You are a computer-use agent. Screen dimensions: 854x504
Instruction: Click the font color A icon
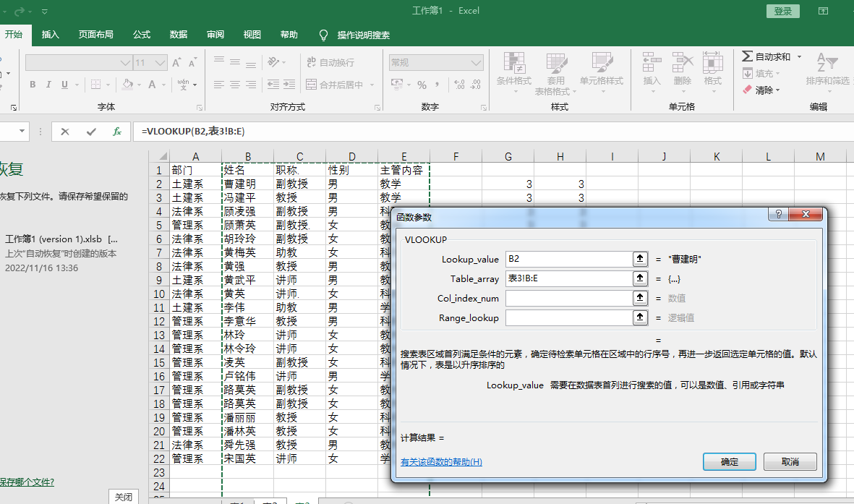pos(152,85)
